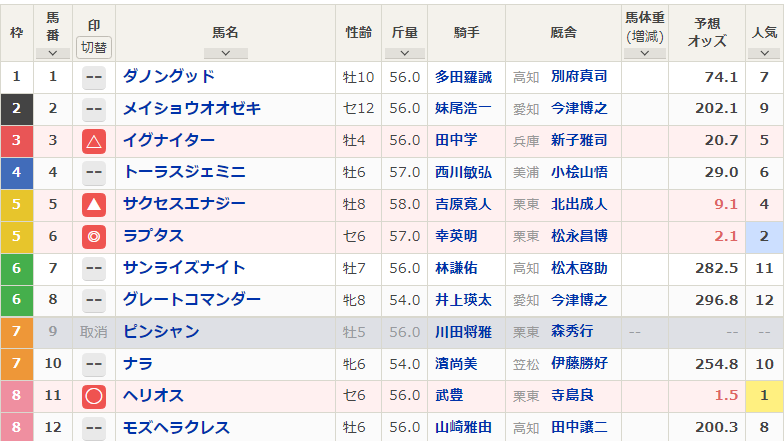Image resolution: width=784 pixels, height=441 pixels.
Task: Open scratched horse ピンシャン link
Action: click(161, 332)
